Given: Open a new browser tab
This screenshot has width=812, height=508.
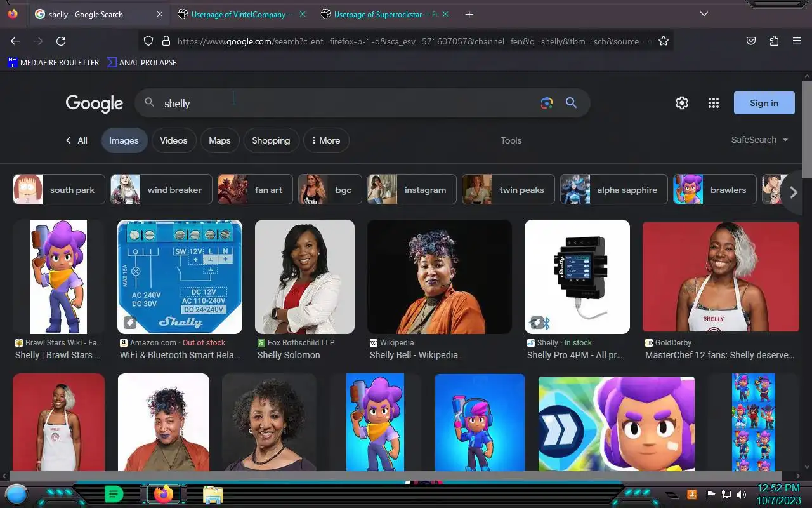Looking at the screenshot, I should (x=469, y=14).
